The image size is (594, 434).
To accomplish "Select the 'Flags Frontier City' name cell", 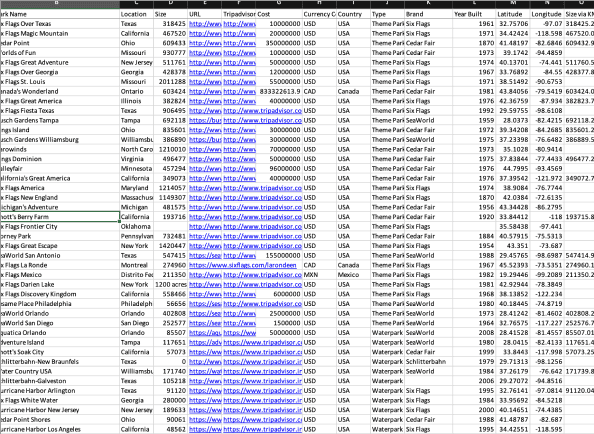I will pyautogui.click(x=59, y=226).
